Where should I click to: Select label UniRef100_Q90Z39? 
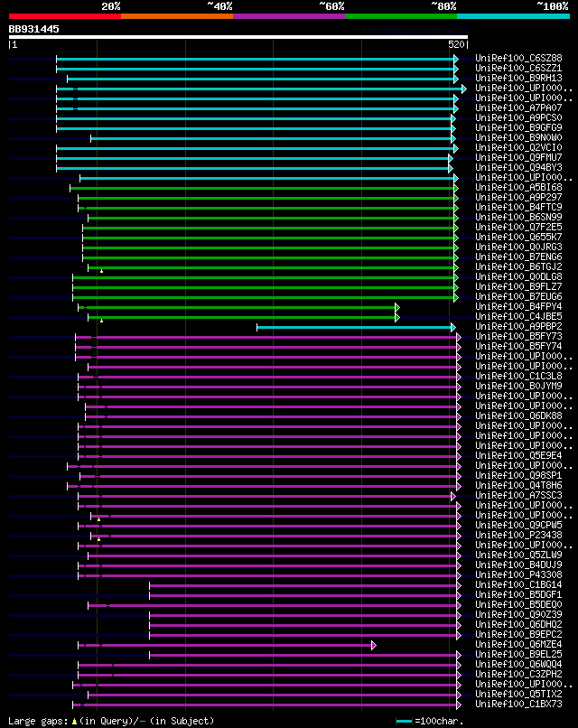[518, 615]
